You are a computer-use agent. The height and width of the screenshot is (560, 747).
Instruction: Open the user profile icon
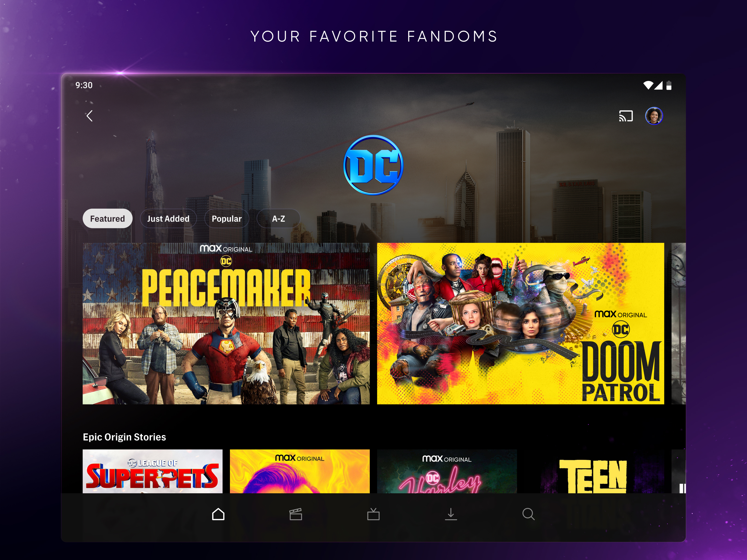655,115
